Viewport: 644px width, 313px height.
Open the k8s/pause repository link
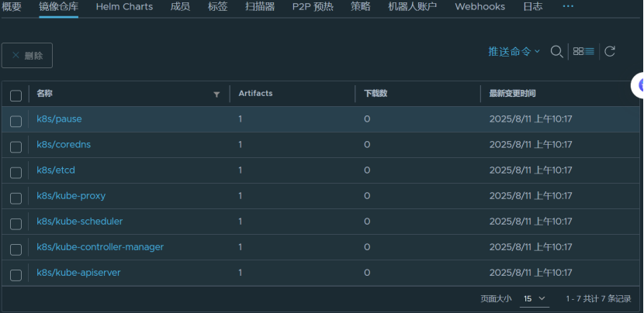click(x=59, y=119)
